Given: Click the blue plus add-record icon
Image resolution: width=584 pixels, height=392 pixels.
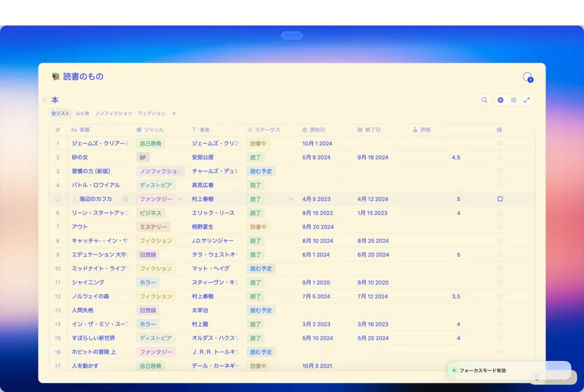Looking at the screenshot, I should (x=500, y=100).
